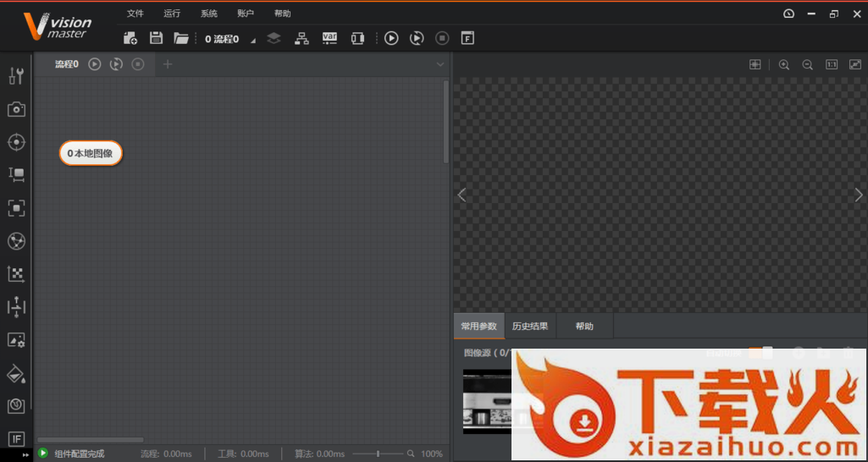This screenshot has width=868, height=462.
Task: Click the horizontal scrollbar of the flow canvas
Action: 91,440
